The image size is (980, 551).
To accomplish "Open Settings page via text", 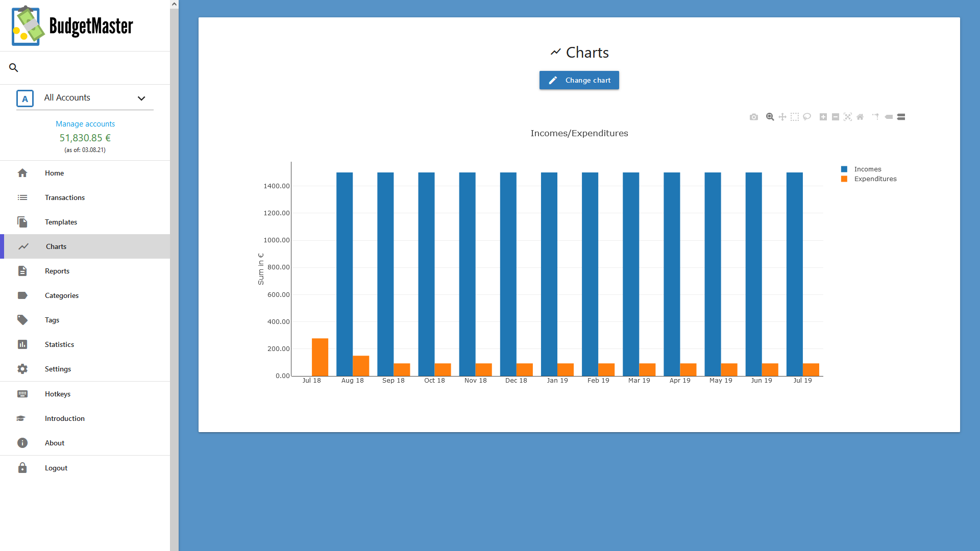I will coord(58,369).
